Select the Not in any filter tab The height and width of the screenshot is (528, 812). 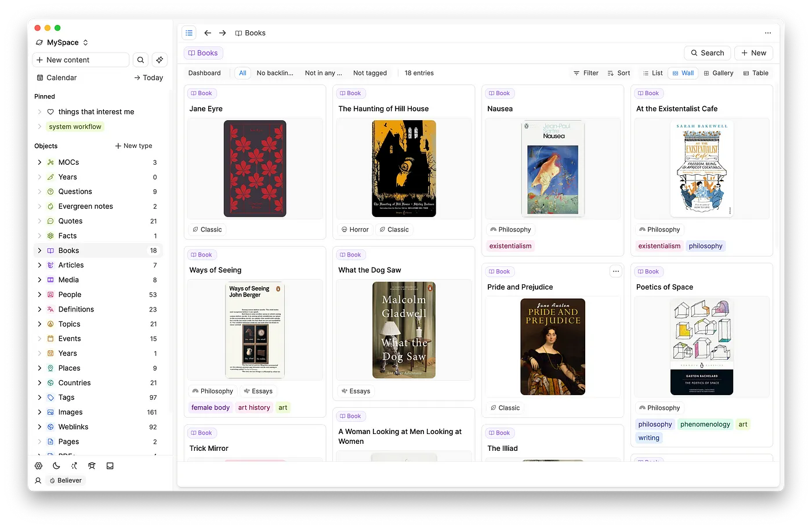pos(323,73)
